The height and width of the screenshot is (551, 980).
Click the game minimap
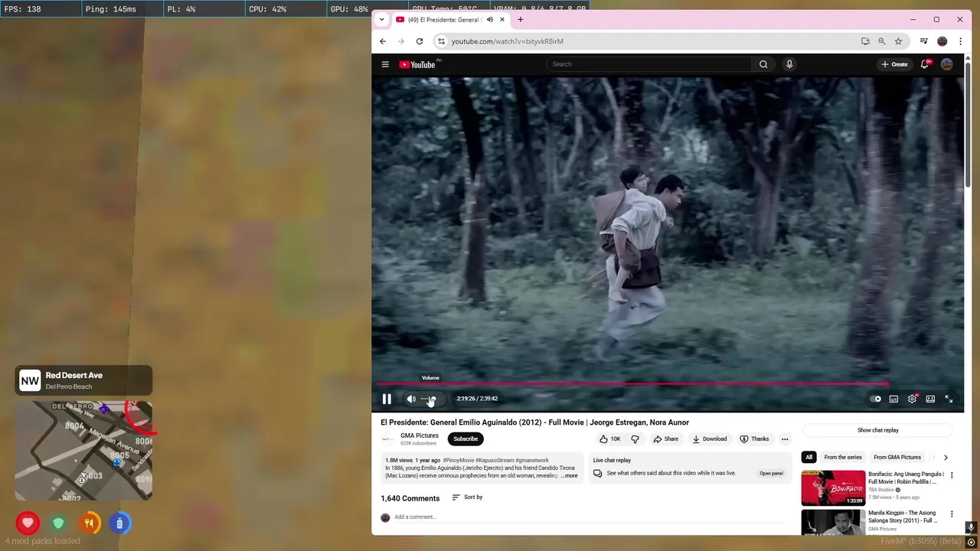[x=83, y=451]
